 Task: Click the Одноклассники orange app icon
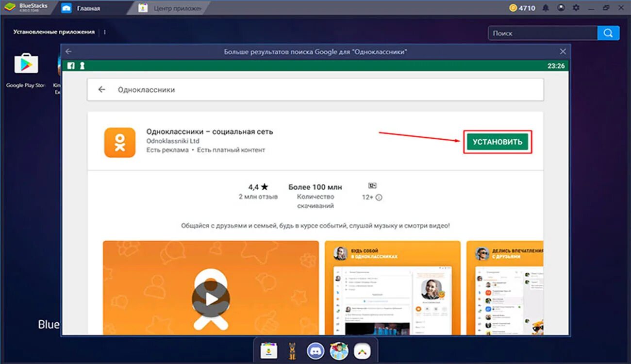[x=120, y=142]
